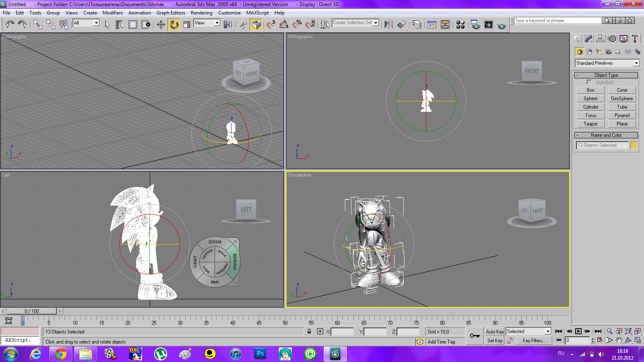Image resolution: width=644 pixels, height=362 pixels.
Task: Open Select by Name list
Action: click(120, 25)
